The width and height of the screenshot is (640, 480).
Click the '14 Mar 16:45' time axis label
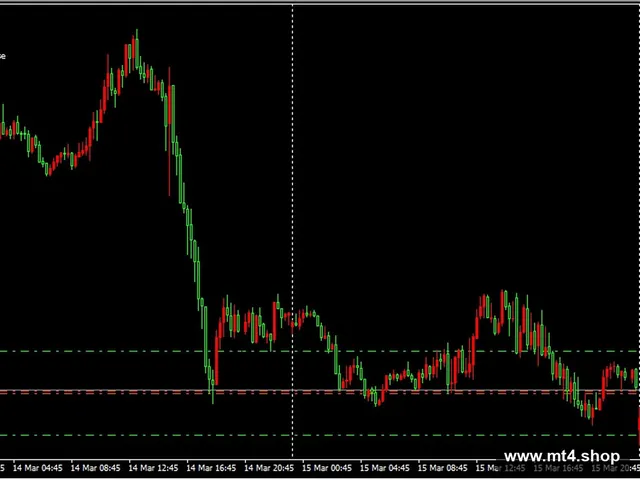tap(211, 468)
